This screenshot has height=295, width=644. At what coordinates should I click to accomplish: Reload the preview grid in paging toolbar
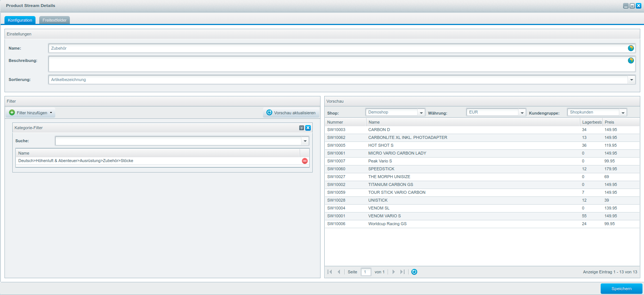tap(414, 272)
